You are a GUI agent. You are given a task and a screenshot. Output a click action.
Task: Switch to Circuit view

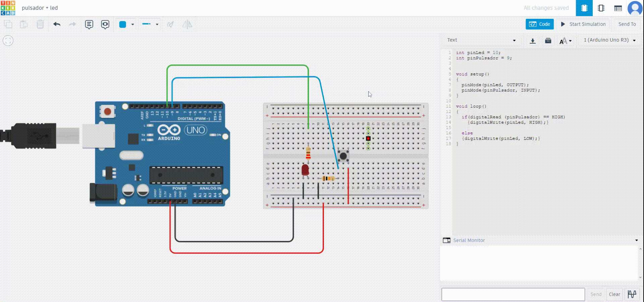click(584, 8)
